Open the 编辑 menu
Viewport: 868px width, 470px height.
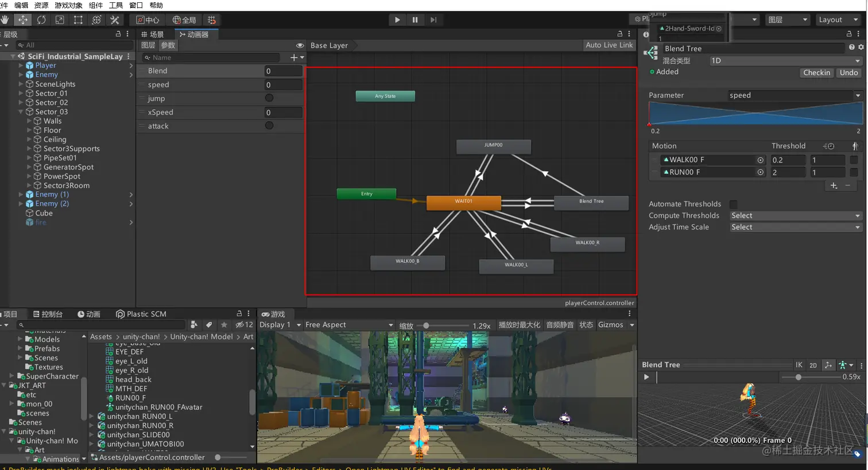pos(21,5)
